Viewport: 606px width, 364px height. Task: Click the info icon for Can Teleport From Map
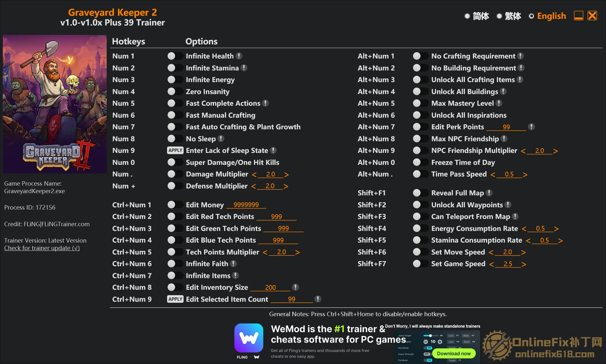tap(515, 216)
